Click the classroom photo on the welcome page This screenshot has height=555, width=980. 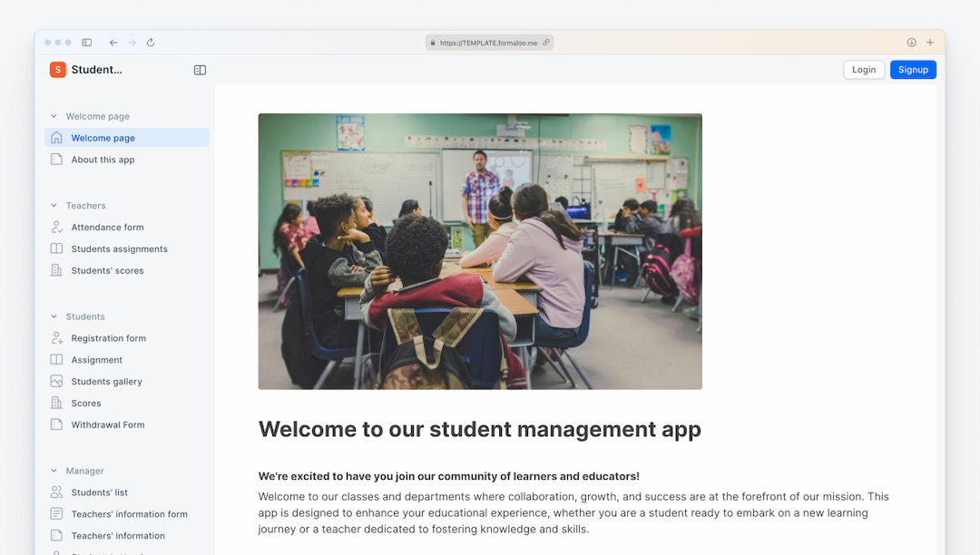(x=480, y=250)
